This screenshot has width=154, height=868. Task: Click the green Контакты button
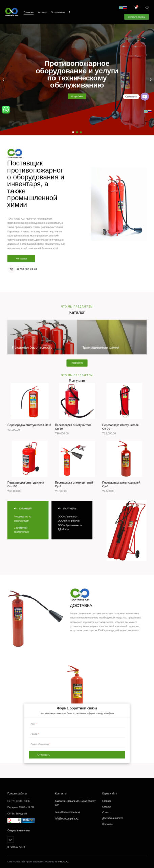[21, 259]
